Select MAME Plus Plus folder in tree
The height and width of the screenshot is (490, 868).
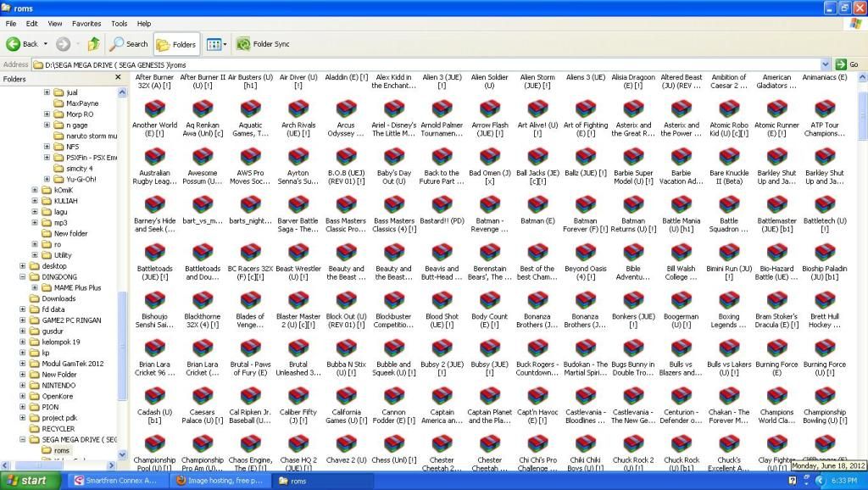pos(77,287)
